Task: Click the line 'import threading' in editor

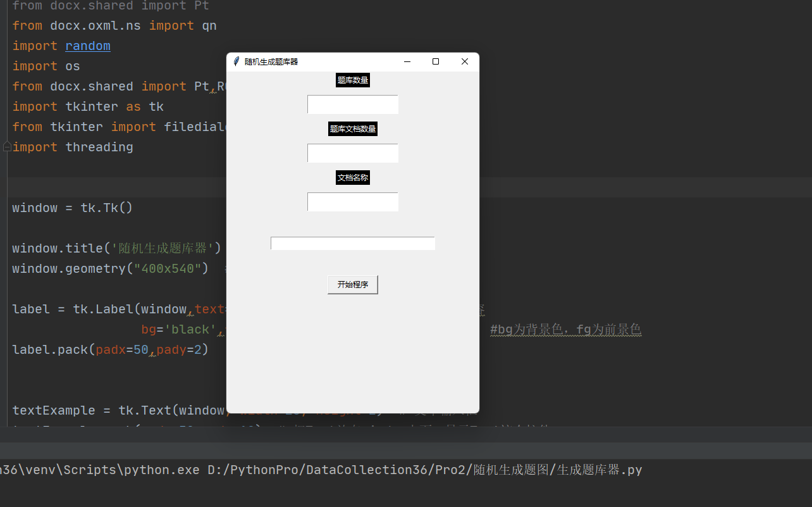Action: 73,147
